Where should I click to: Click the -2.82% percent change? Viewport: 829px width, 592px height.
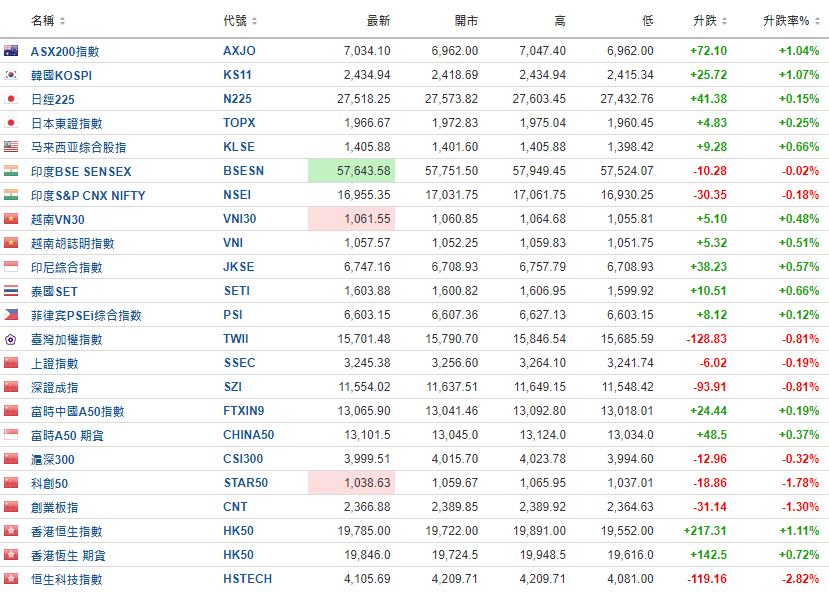click(801, 579)
